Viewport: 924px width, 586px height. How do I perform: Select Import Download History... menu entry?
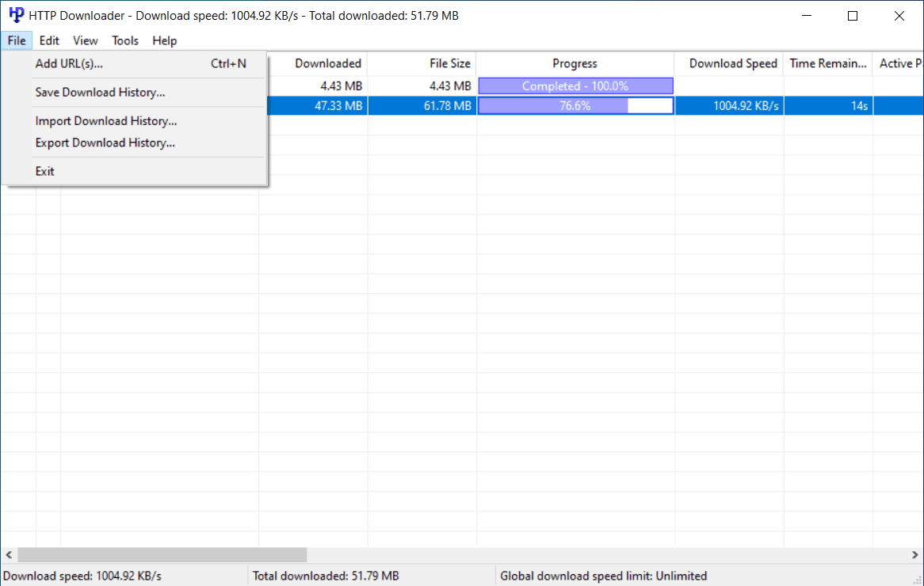pos(135,120)
